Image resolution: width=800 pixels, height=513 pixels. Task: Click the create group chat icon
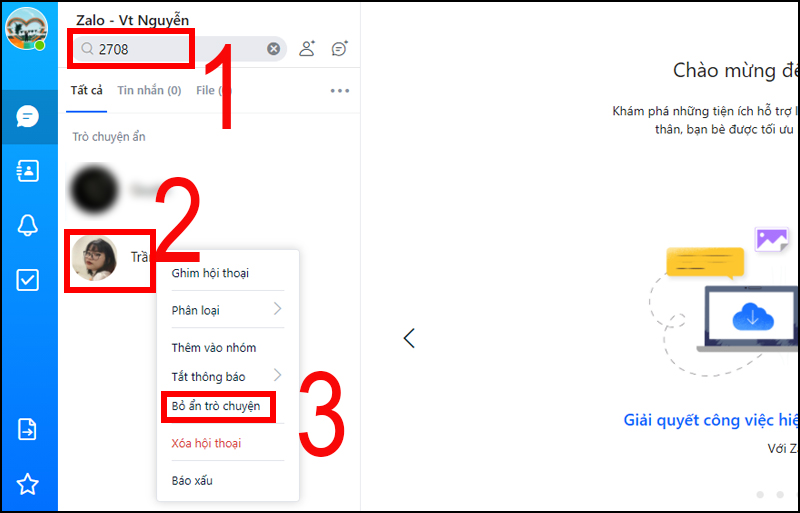coord(339,48)
